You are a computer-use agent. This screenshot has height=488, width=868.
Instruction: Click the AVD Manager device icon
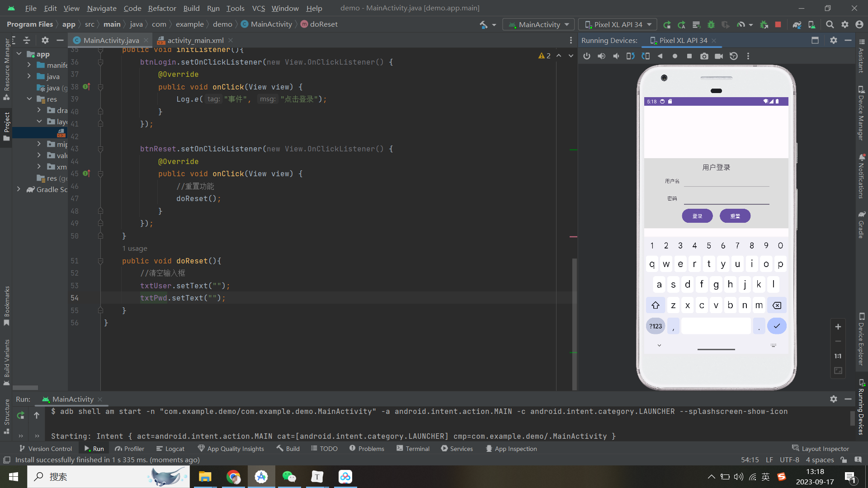pyautogui.click(x=811, y=24)
